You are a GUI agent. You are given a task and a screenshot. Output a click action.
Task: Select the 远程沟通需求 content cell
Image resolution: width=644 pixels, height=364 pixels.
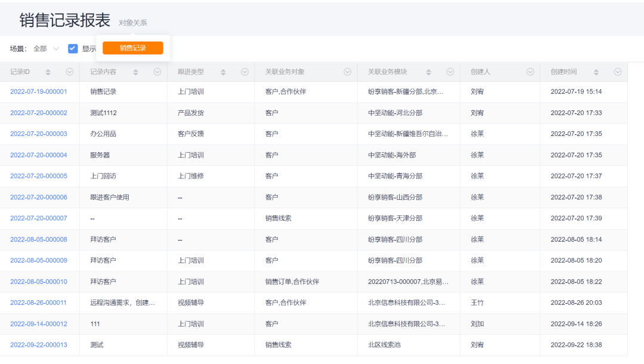coord(122,303)
